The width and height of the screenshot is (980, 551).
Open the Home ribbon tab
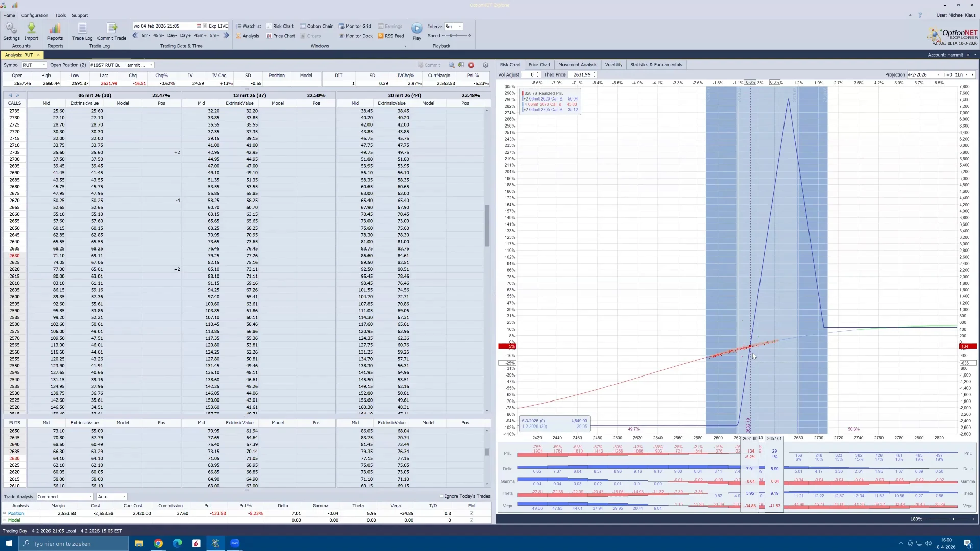9,15
